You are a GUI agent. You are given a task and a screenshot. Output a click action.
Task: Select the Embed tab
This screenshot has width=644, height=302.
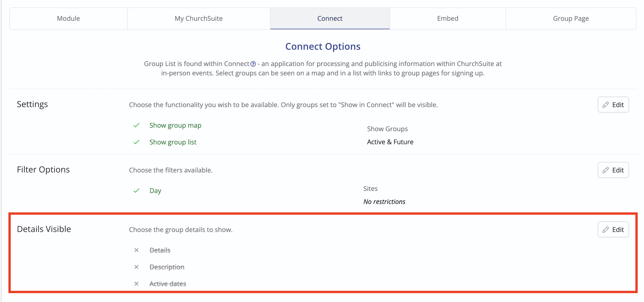[447, 18]
